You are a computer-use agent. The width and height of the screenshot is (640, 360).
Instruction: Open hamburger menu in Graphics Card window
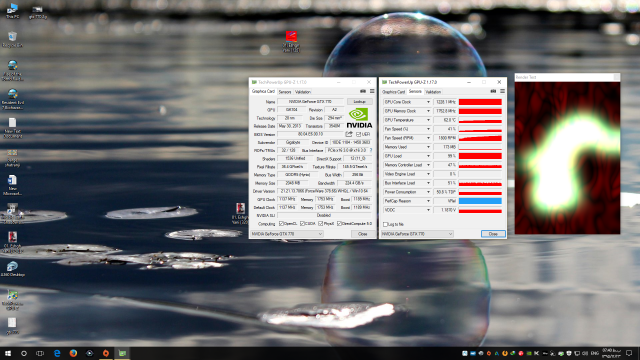point(372,91)
